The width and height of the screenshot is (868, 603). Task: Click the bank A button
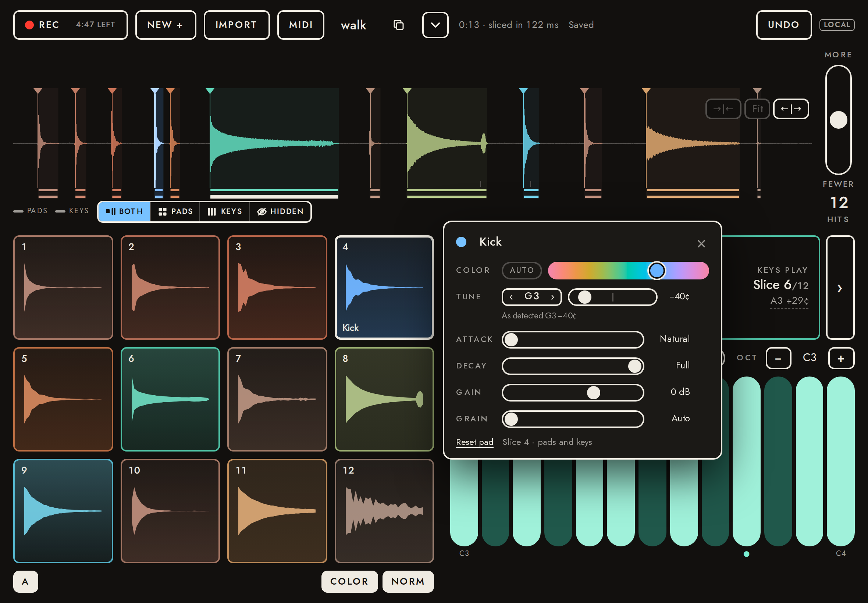(x=25, y=581)
